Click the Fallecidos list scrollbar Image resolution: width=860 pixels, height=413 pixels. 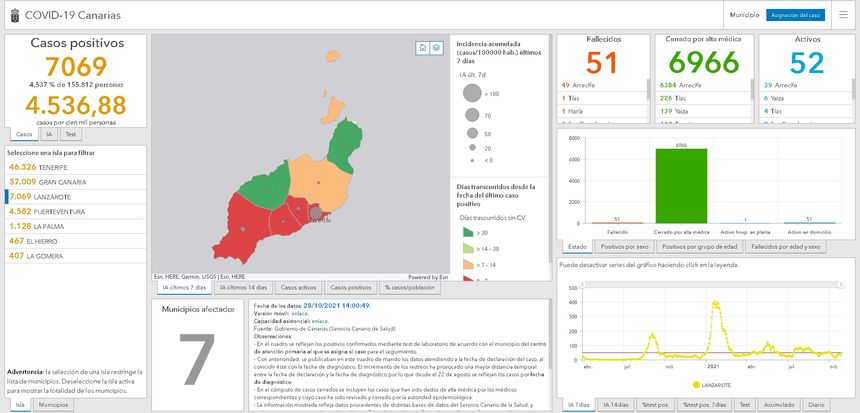click(648, 100)
